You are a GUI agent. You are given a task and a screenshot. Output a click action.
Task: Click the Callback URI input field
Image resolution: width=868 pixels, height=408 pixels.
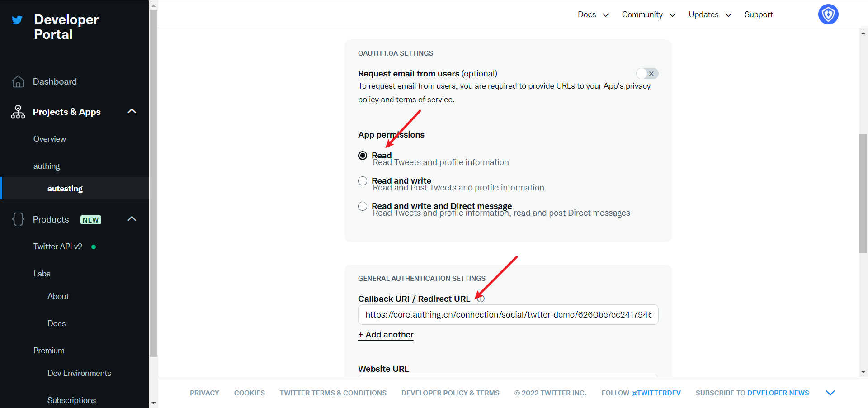click(x=508, y=315)
